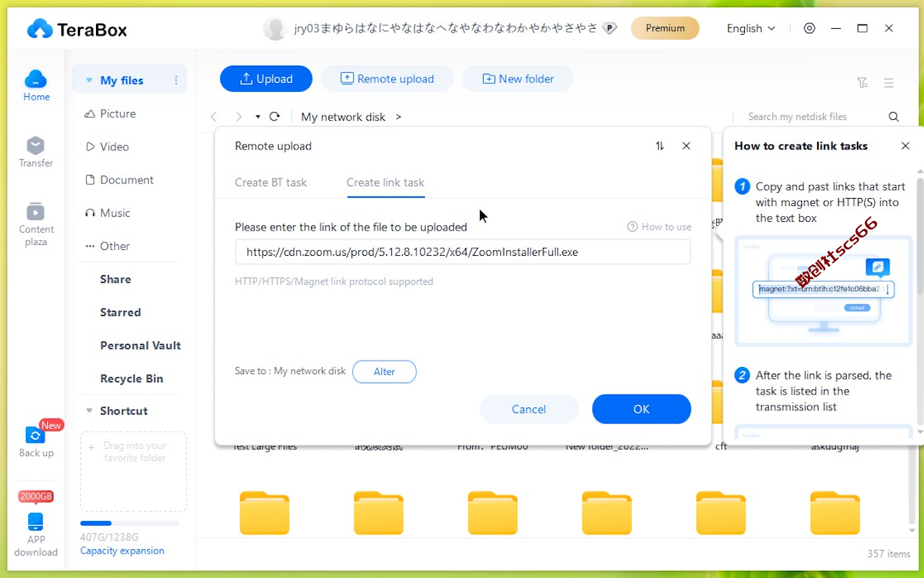Open the Share section
Viewport: 924px width, 578px height.
[x=115, y=280]
